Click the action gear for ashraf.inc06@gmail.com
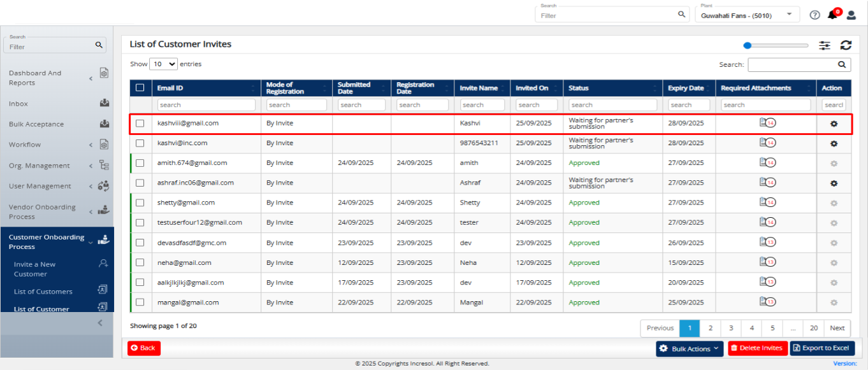868x370 pixels. point(834,183)
